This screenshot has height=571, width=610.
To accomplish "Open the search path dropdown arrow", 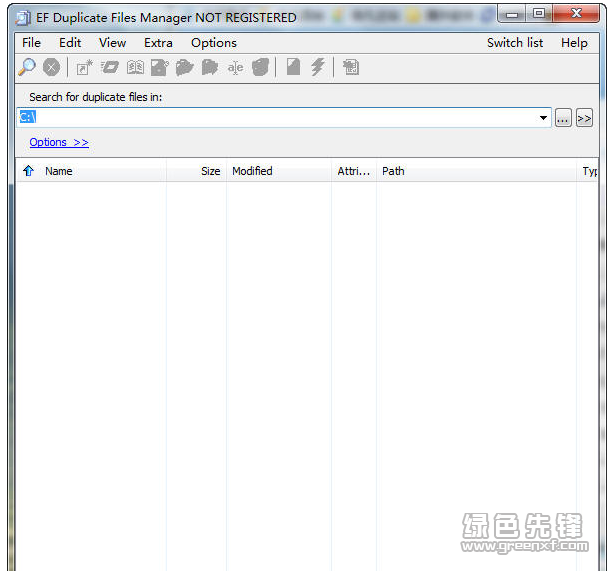I will pos(544,118).
